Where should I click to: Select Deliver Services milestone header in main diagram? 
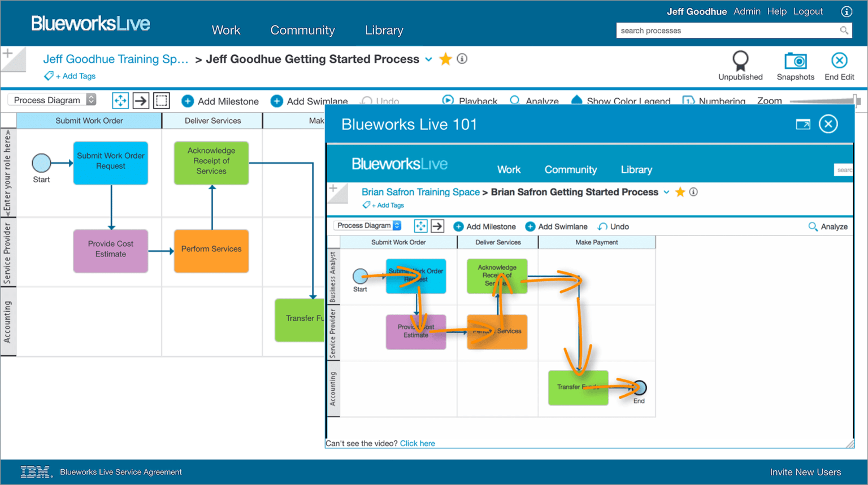click(x=212, y=120)
